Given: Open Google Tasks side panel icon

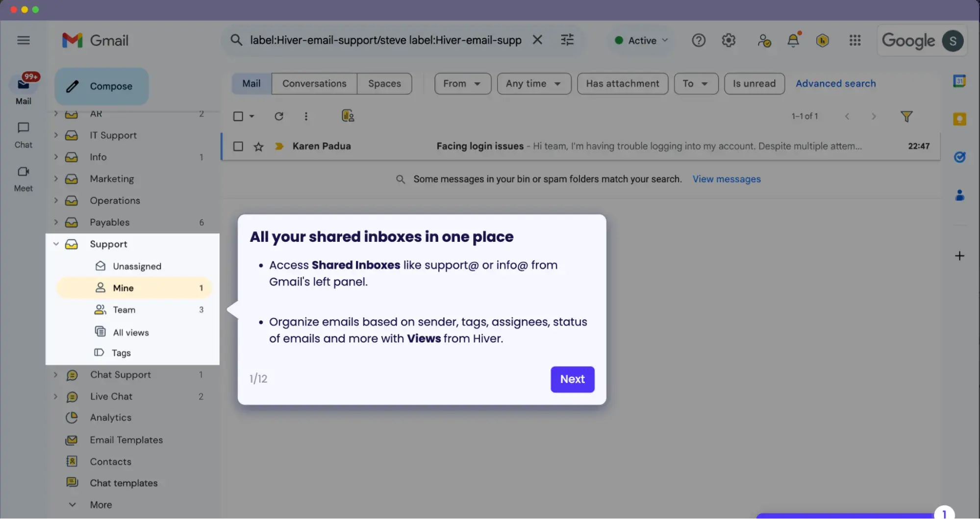Looking at the screenshot, I should (x=959, y=157).
